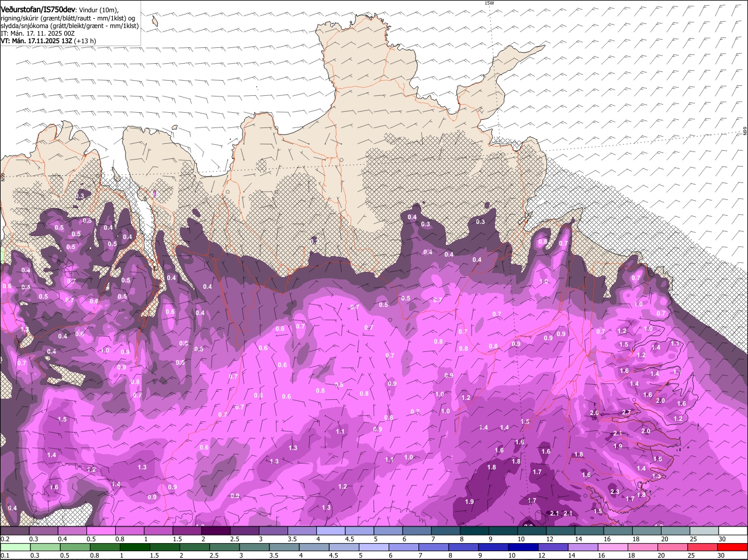Click the pale green 0.1 swatch in rain legend
748x560 pixels.
(15, 547)
